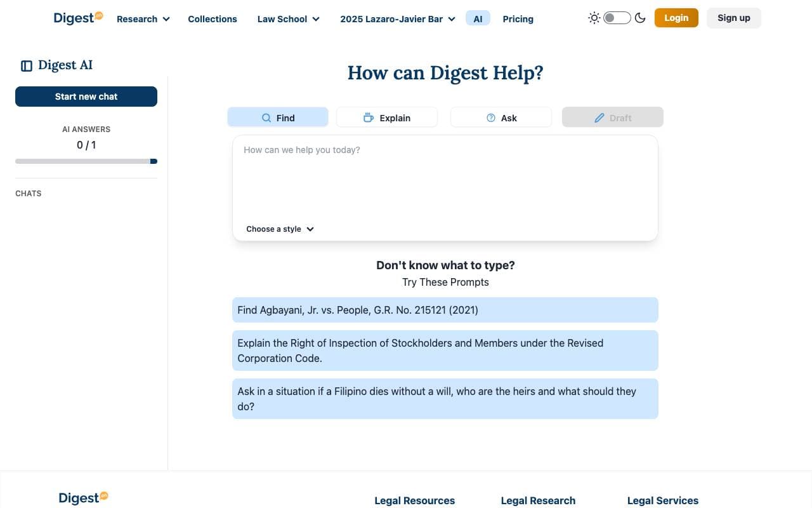Select the Draft mode tab
Image resolution: width=812 pixels, height=508 pixels.
coord(613,117)
